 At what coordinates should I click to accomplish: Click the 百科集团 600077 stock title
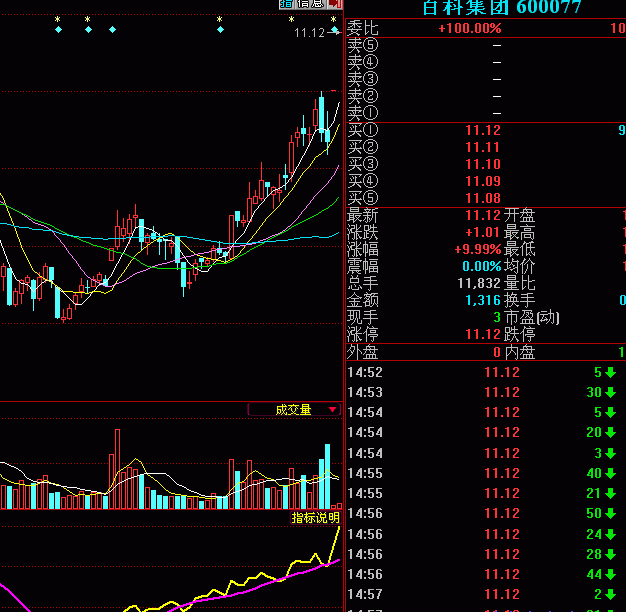pyautogui.click(x=501, y=8)
